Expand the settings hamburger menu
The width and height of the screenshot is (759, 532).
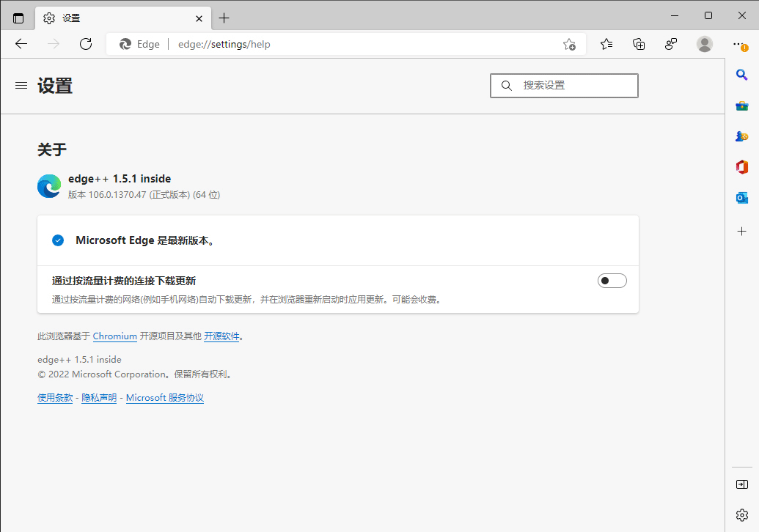point(21,86)
